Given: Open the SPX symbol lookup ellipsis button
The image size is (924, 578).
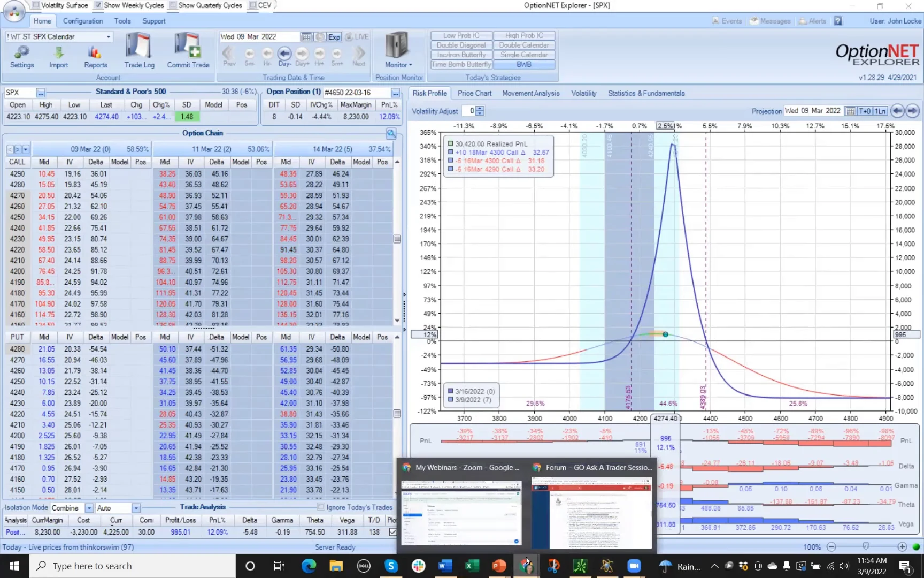Looking at the screenshot, I should pos(41,93).
